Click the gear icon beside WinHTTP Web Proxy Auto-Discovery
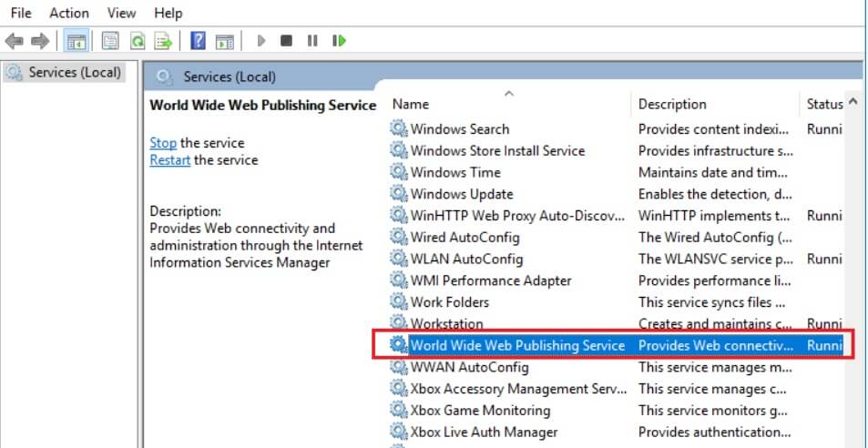This screenshot has height=448, width=868. (x=399, y=215)
